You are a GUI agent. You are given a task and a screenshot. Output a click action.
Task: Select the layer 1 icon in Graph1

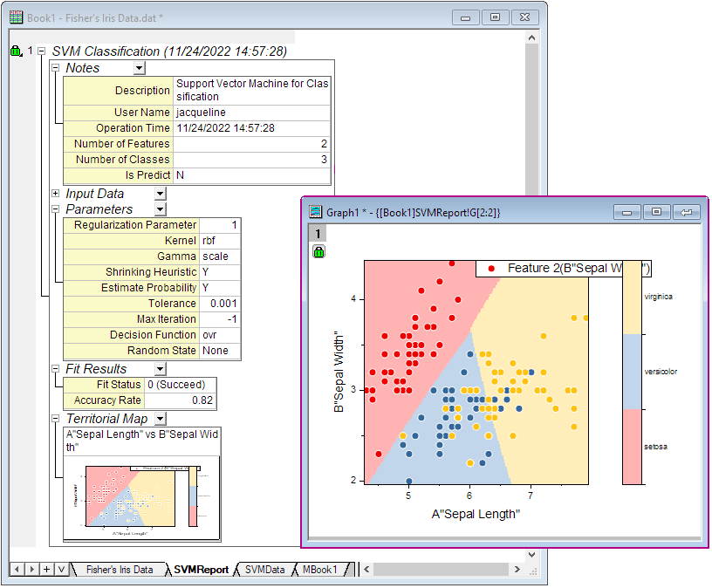[x=316, y=232]
